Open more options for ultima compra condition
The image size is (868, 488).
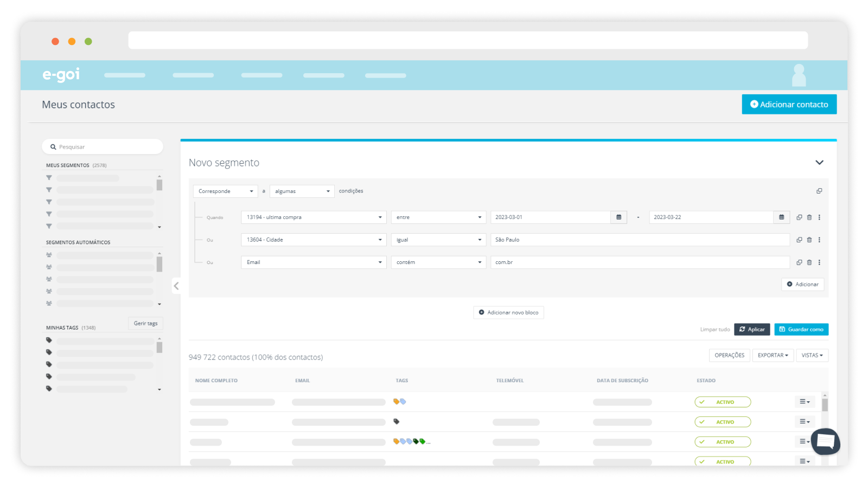[819, 217]
